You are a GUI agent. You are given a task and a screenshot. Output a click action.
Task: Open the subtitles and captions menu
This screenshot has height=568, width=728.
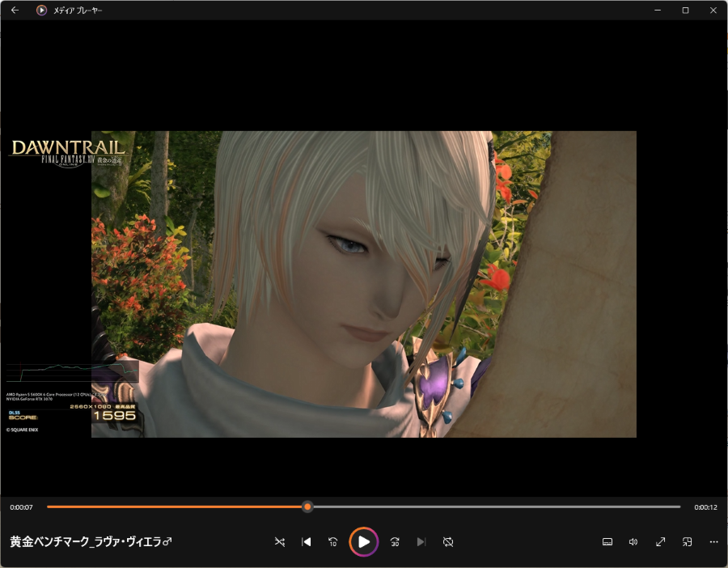click(x=607, y=541)
